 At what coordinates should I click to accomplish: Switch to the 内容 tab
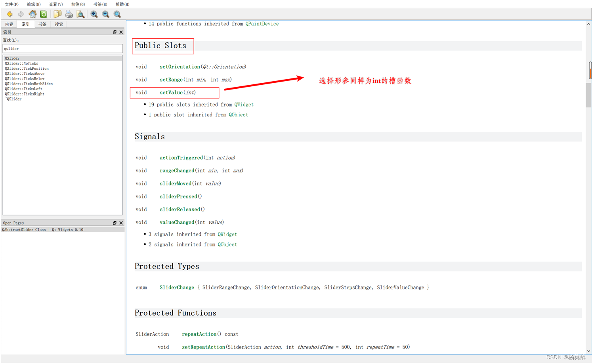[x=9, y=24]
